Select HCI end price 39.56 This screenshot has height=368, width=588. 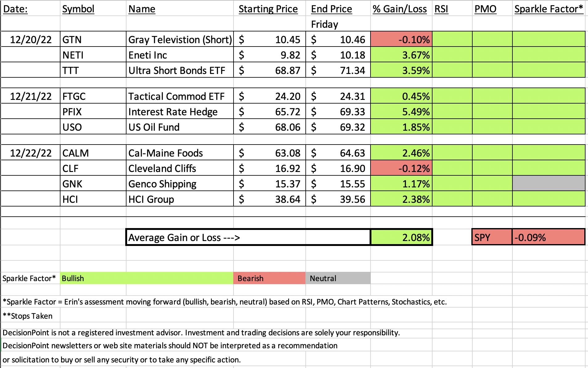pos(338,199)
